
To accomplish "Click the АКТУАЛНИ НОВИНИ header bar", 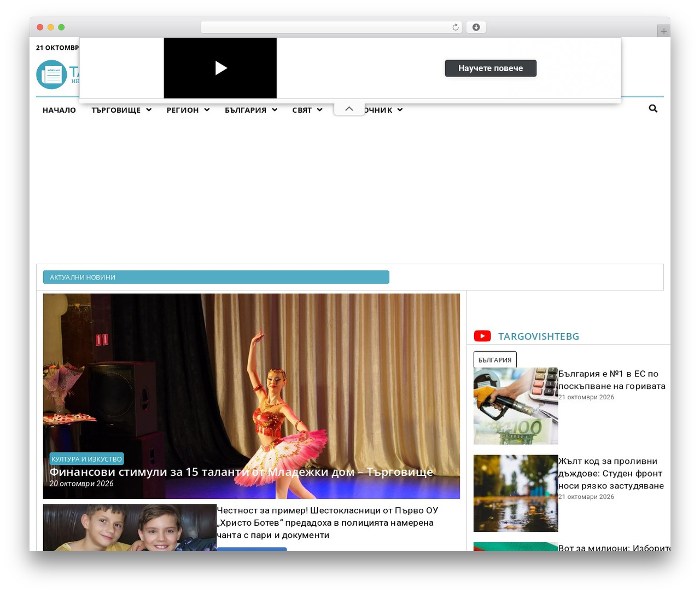I will coord(216,277).
